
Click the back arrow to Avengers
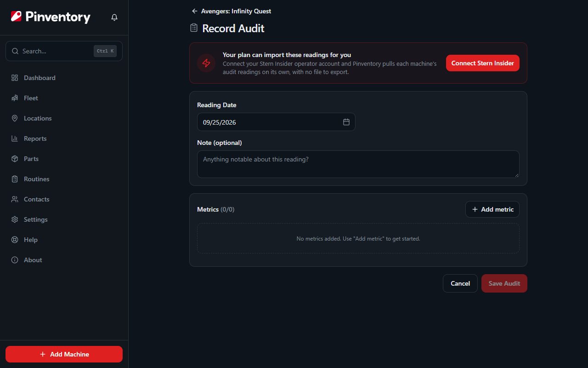point(195,11)
